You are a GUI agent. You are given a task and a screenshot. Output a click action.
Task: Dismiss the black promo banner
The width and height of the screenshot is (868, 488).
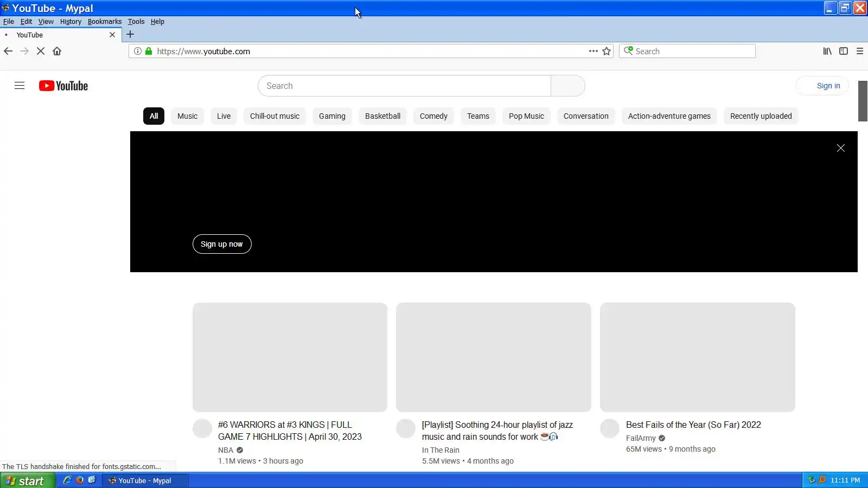click(841, 148)
